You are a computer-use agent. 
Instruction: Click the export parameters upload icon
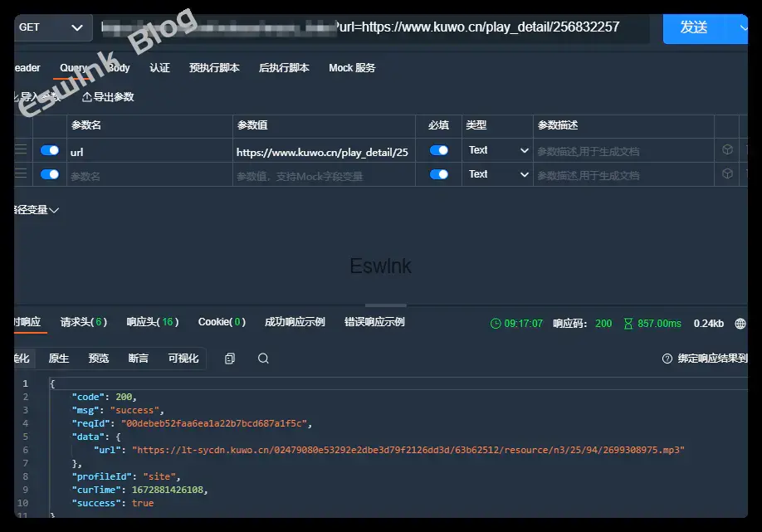coord(87,97)
